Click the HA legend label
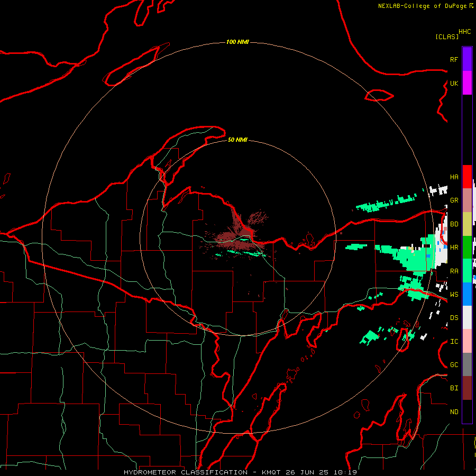This screenshot has height=476, width=476. (454, 177)
